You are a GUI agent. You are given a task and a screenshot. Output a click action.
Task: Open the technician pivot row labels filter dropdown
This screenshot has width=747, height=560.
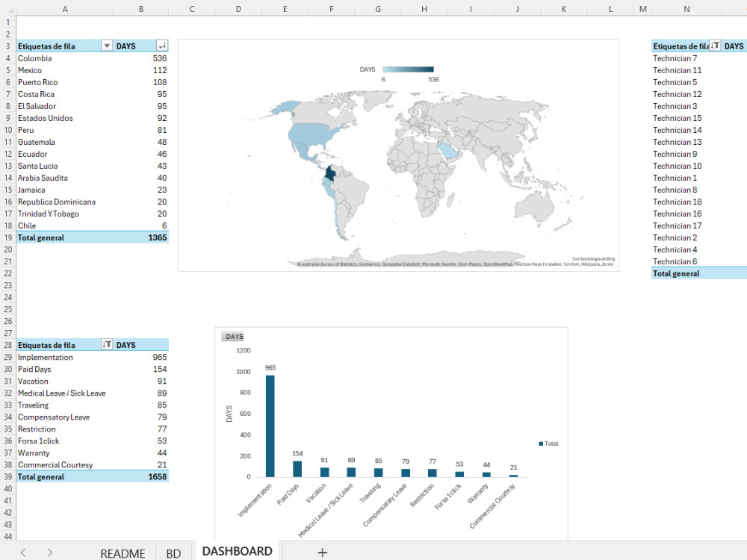(x=715, y=46)
